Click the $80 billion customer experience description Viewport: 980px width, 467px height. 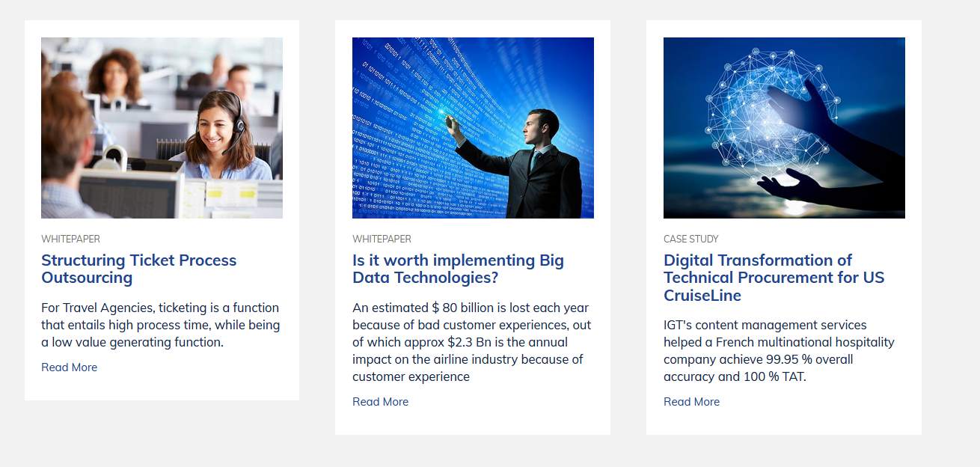point(471,342)
